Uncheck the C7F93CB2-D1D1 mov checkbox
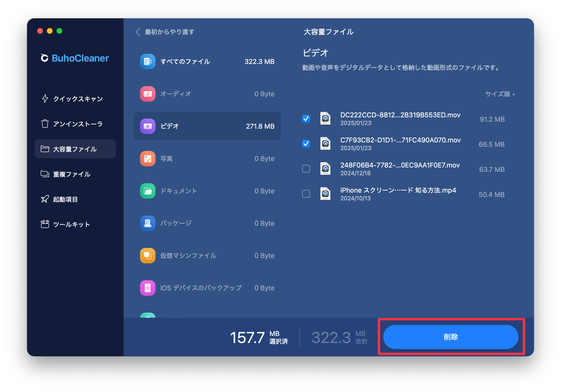The image size is (561, 392). click(306, 144)
